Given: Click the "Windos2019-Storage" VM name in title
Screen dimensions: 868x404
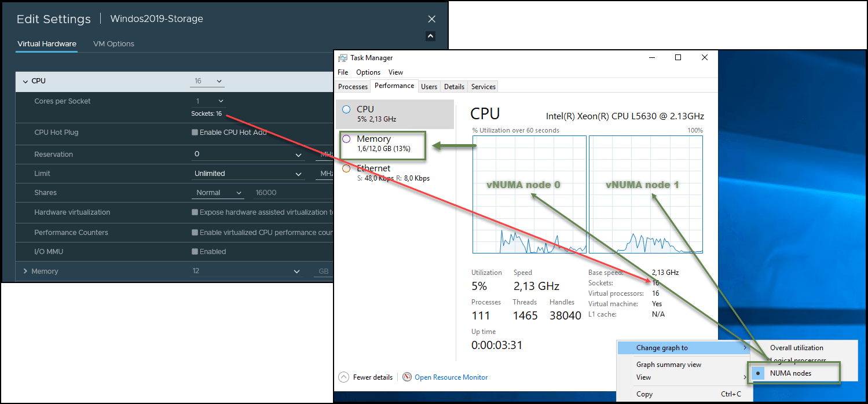Looking at the screenshot, I should click(156, 19).
